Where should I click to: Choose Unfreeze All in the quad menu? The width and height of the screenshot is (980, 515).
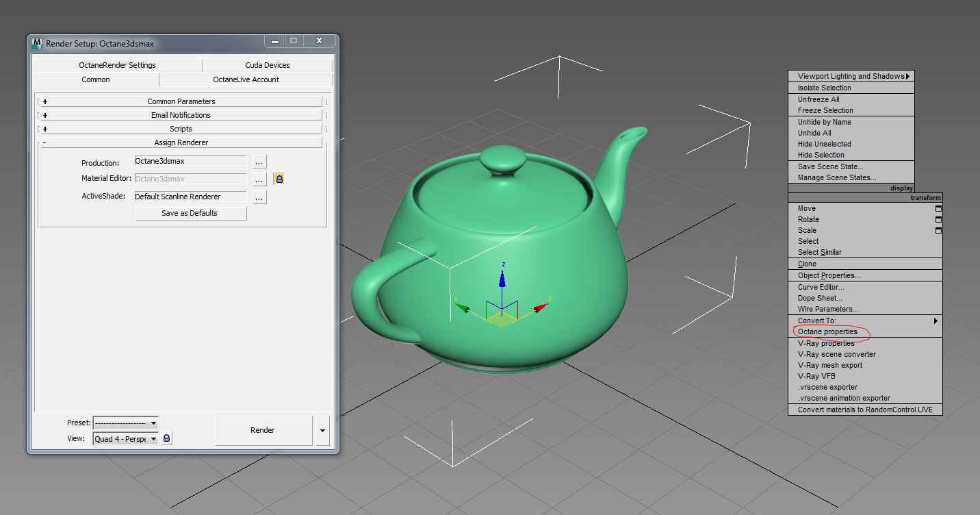tap(851, 99)
